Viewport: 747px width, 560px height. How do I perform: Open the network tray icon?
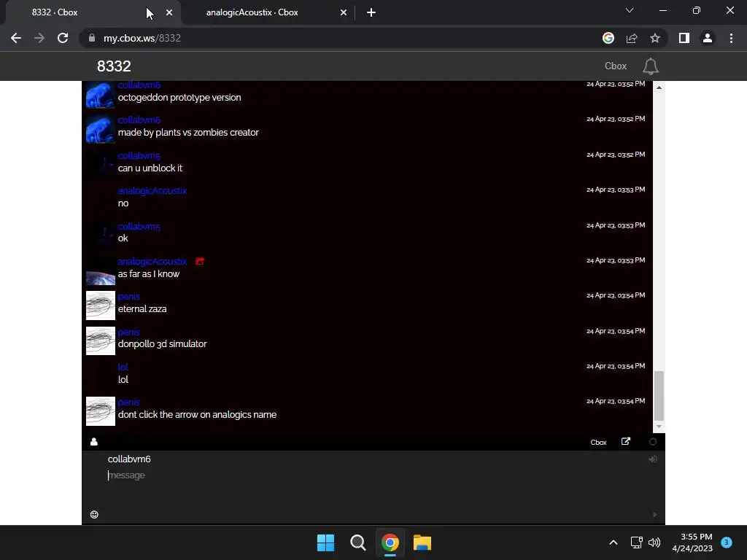636,542
